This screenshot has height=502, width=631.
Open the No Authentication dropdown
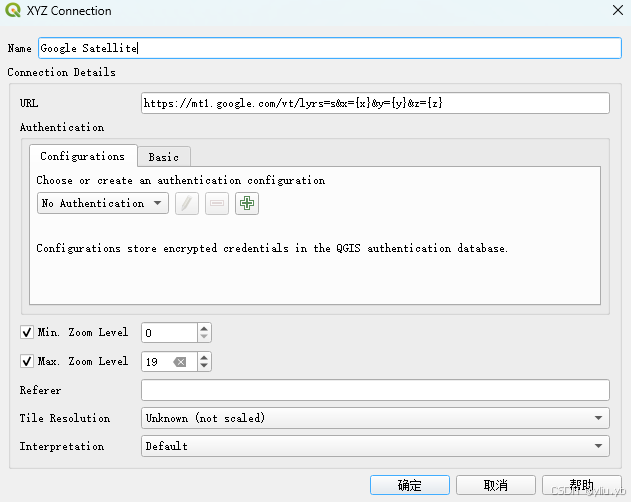[x=103, y=203]
